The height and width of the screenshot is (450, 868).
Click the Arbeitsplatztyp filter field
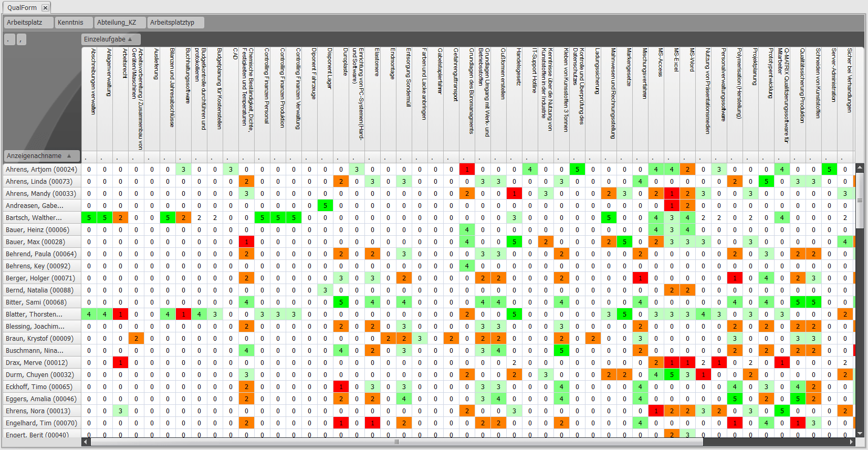pyautogui.click(x=175, y=23)
